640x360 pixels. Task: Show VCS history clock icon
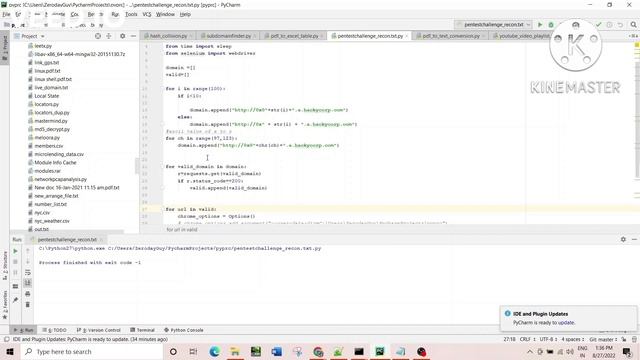[x=609, y=25]
